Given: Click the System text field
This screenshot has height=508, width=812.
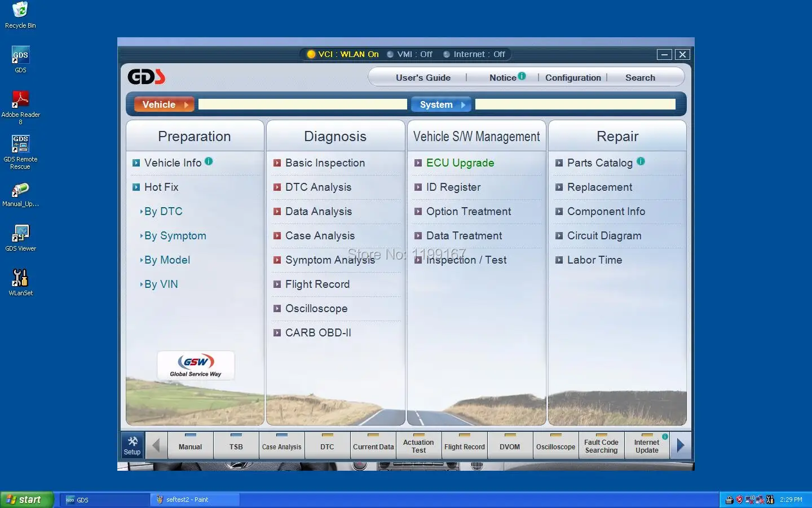Looking at the screenshot, I should 575,104.
